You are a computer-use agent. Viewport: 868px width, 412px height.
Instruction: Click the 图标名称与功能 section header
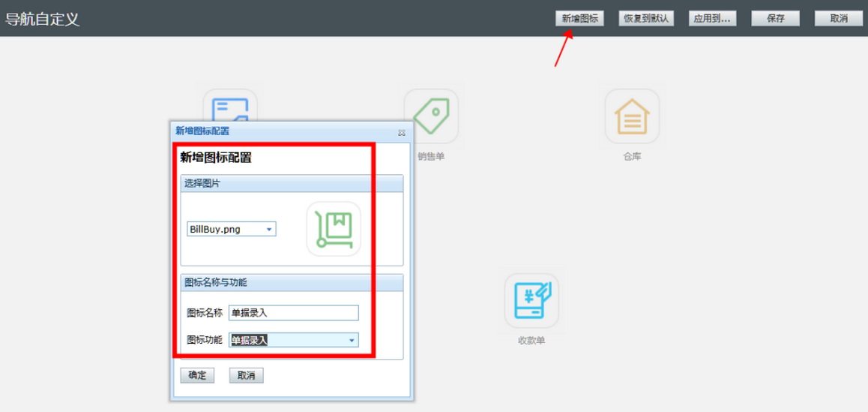coord(292,282)
